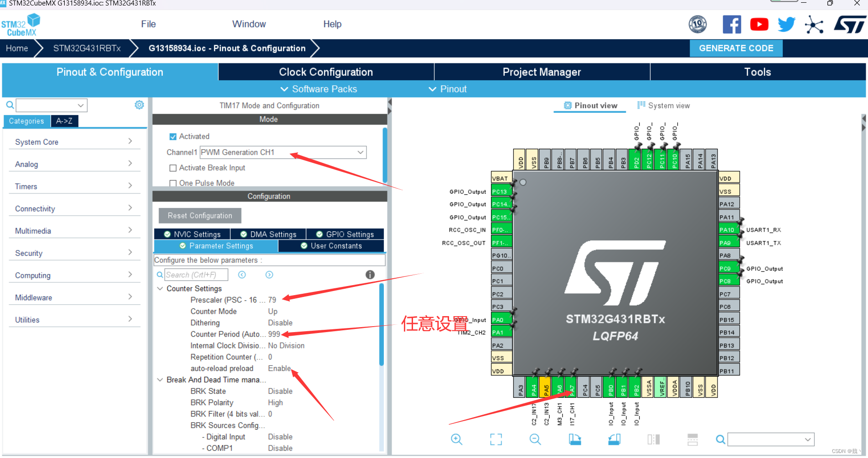Expand the Connectivity category
Image resolution: width=868 pixels, height=458 pixels.
74,208
